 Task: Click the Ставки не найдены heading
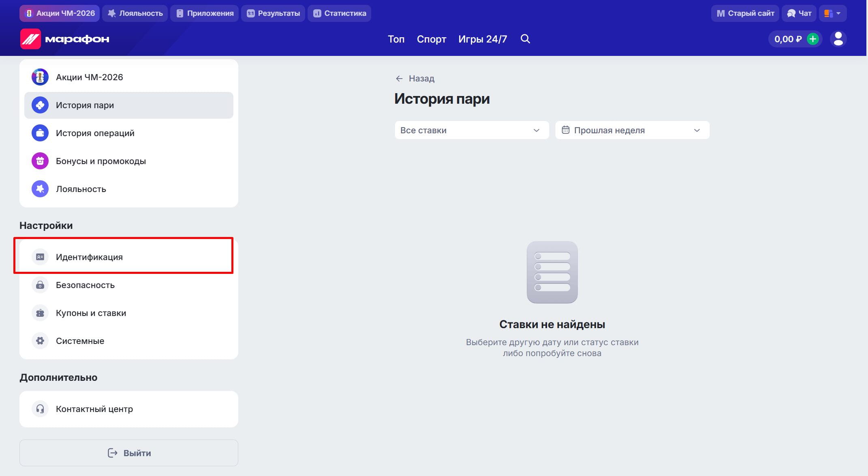coord(552,324)
